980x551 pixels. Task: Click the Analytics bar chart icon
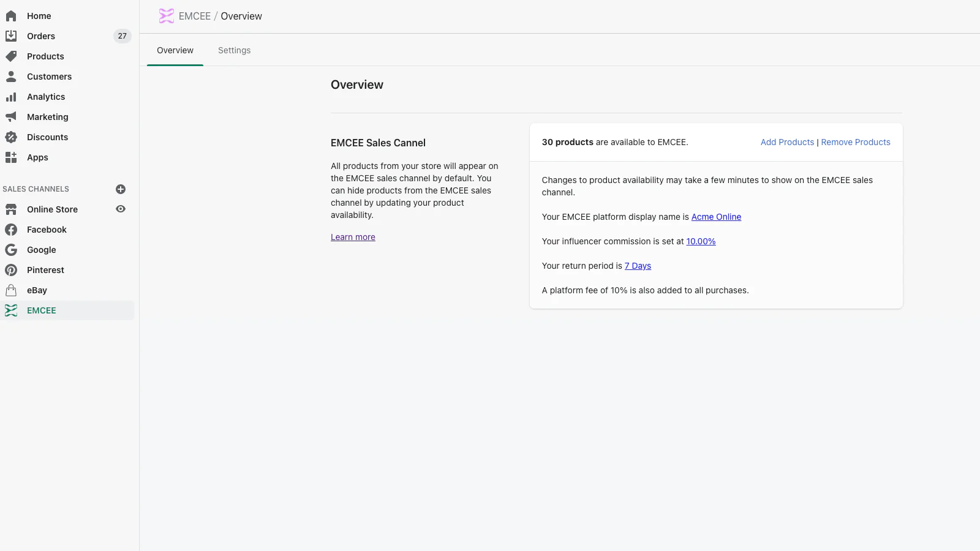click(11, 97)
